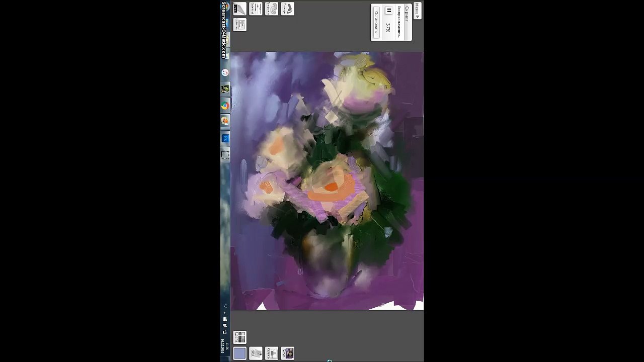This screenshot has height=362, width=644.
Task: Click the orange pictures taskbar icon
Action: [x=225, y=121]
